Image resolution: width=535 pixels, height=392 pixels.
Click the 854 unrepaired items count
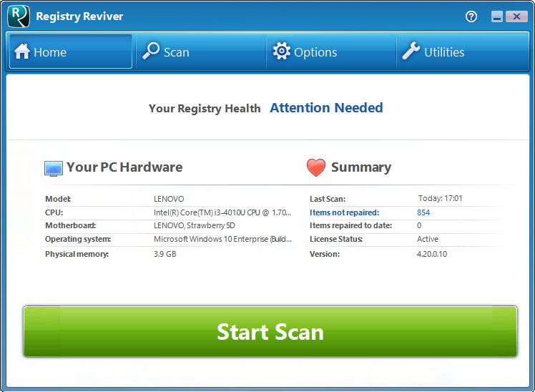click(423, 212)
